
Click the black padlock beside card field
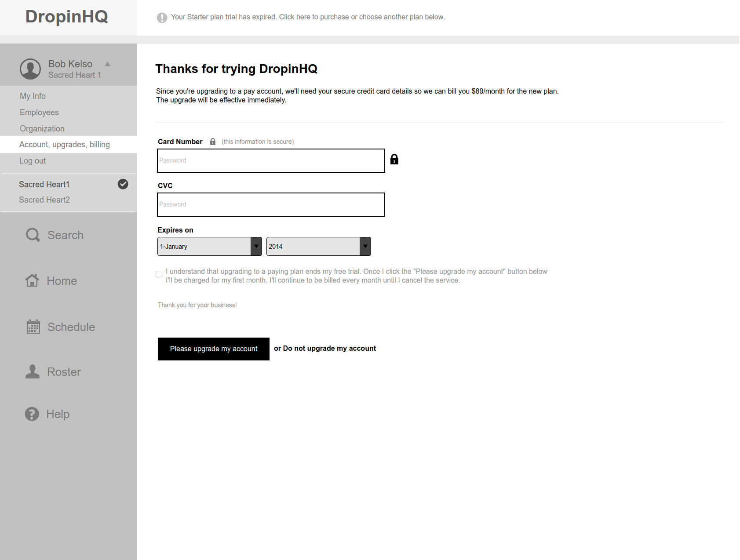394,159
